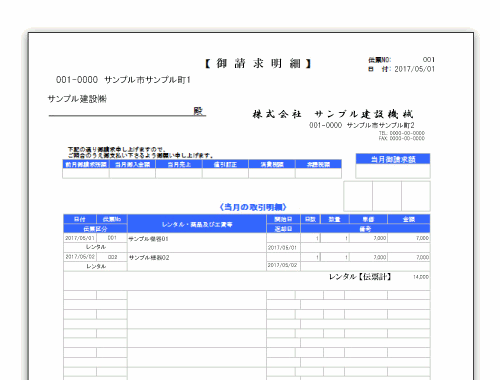Click the レンタル【伝票計】 subtotal label
The height and width of the screenshot is (380, 500).
(360, 277)
